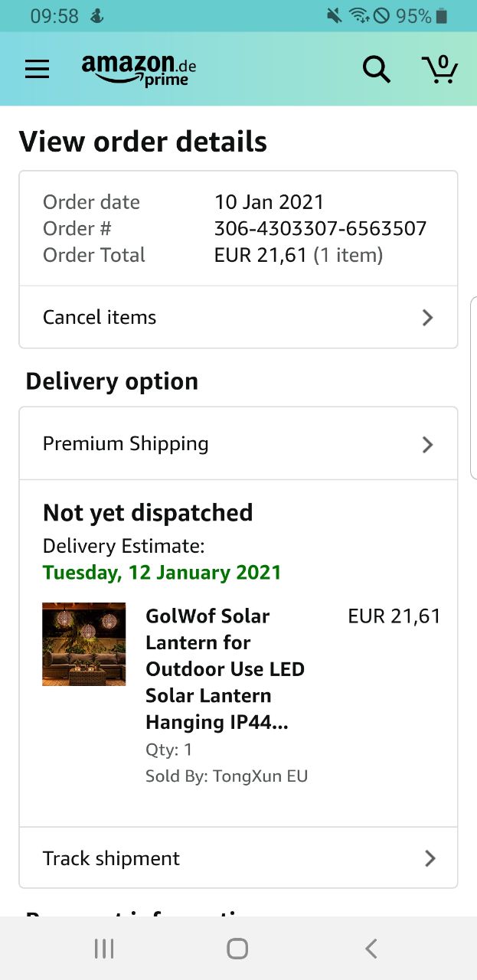Tap the muted sound status icon

click(x=334, y=15)
